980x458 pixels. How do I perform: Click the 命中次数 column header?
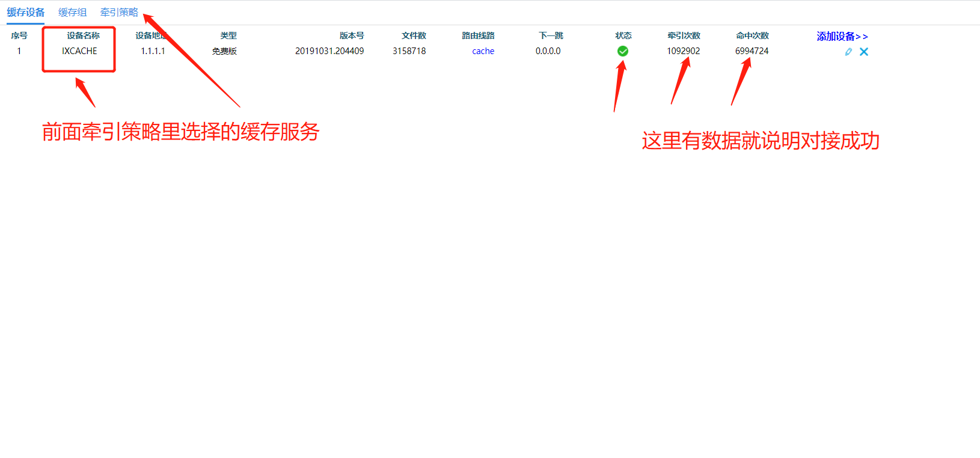click(x=752, y=35)
